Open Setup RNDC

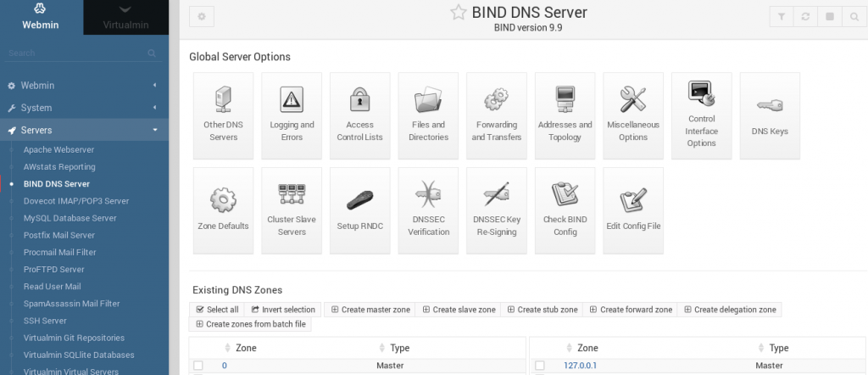[359, 210]
